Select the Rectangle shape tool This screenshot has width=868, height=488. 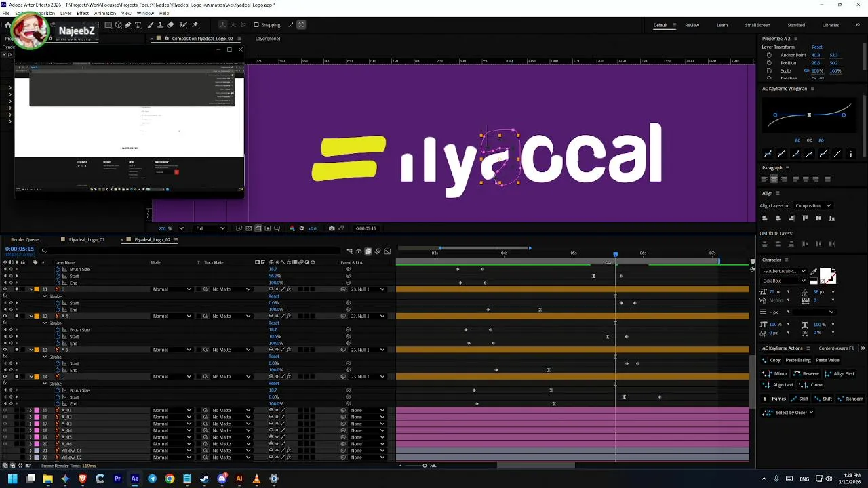108,25
